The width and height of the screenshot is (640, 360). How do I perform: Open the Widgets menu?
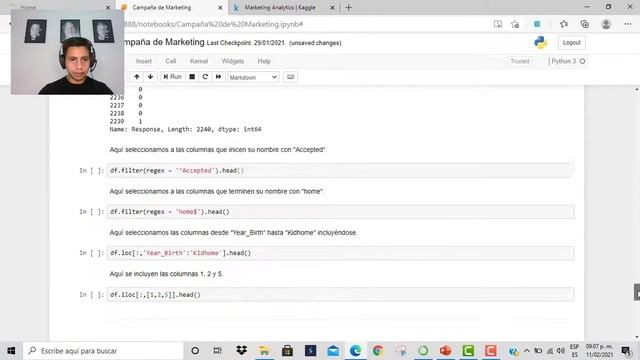tap(233, 61)
